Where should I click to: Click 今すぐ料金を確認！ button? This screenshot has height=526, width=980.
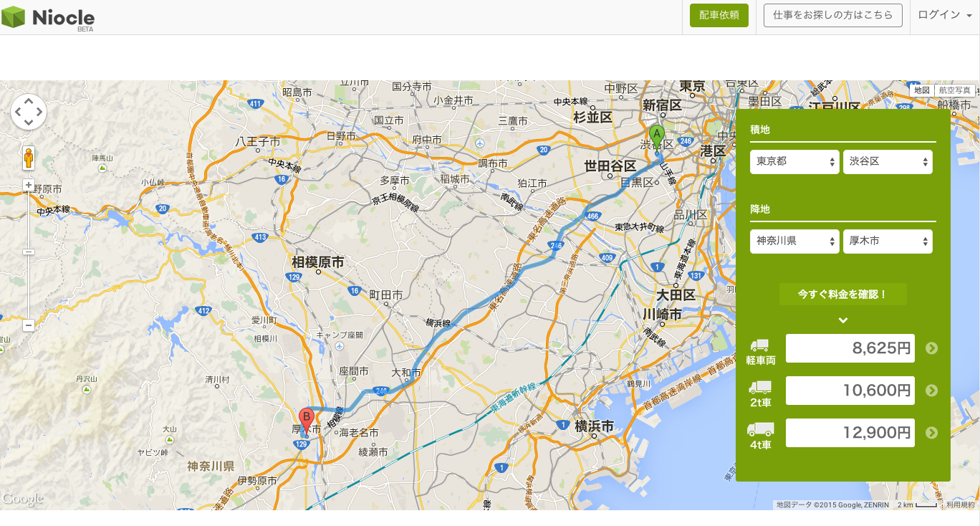[843, 295]
